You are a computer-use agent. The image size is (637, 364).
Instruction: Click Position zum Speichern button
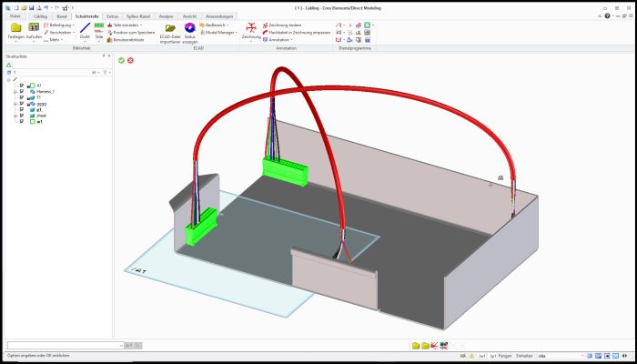[133, 32]
